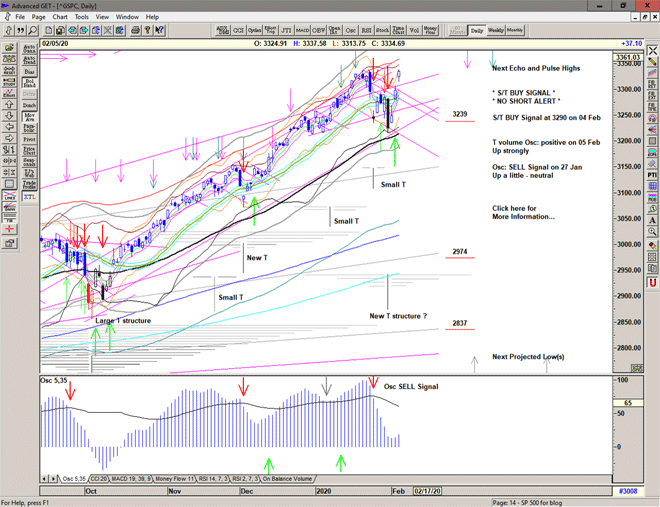Image resolution: width=660 pixels, height=507 pixels.
Task: Toggle the Auto Gann study button
Action: [29, 48]
